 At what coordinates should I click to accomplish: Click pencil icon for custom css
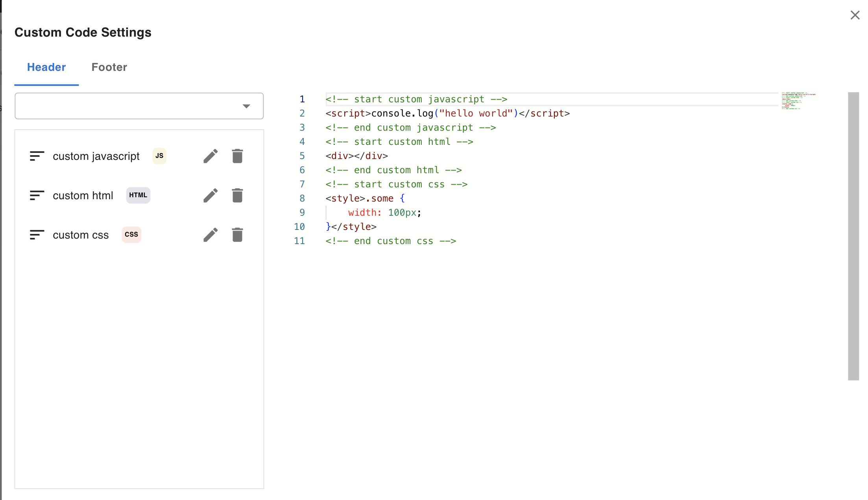point(211,235)
